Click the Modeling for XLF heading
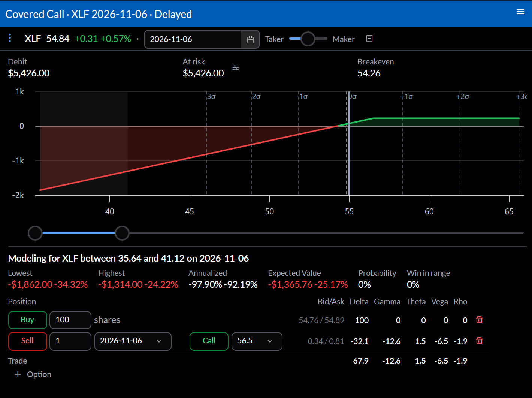Screen dimensions: 532x398 tap(129, 258)
